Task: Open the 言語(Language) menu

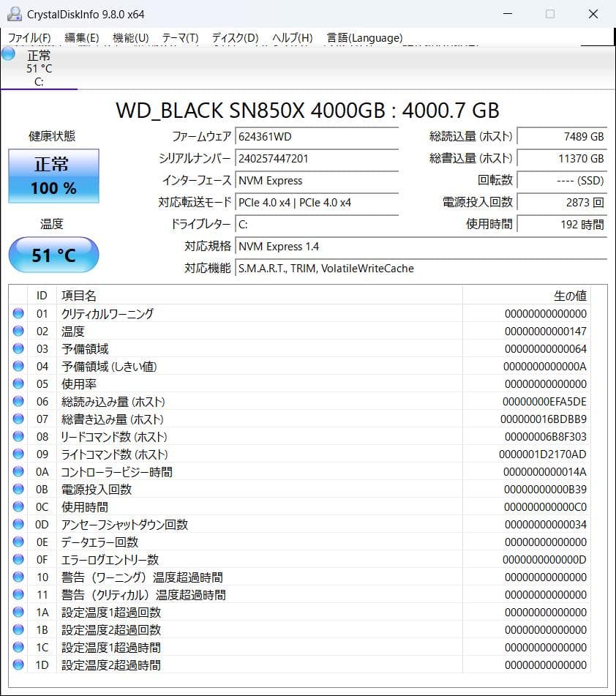Action: point(365,38)
